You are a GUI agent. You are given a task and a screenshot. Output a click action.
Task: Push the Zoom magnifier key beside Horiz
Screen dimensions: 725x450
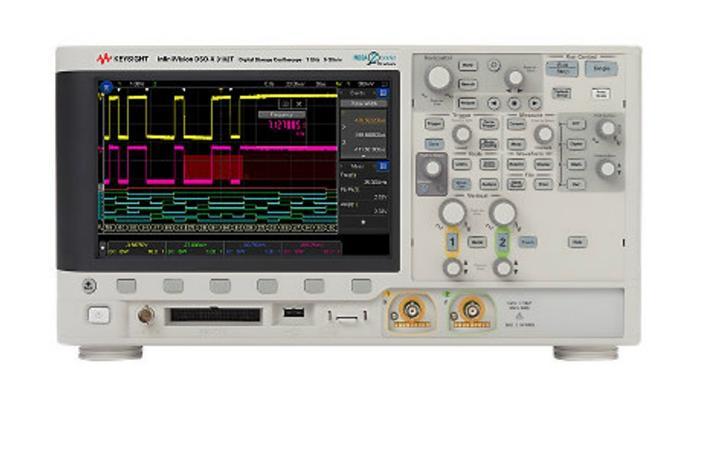tap(494, 65)
